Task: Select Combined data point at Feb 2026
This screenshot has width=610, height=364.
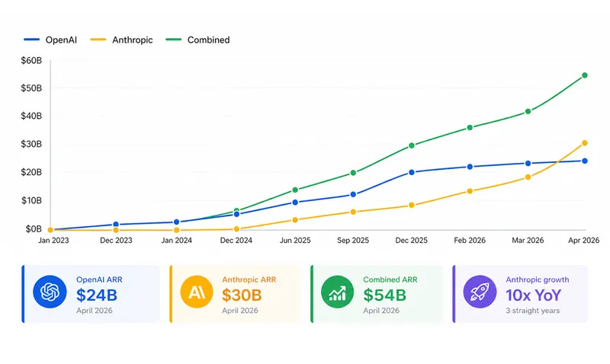Action: pyautogui.click(x=470, y=127)
